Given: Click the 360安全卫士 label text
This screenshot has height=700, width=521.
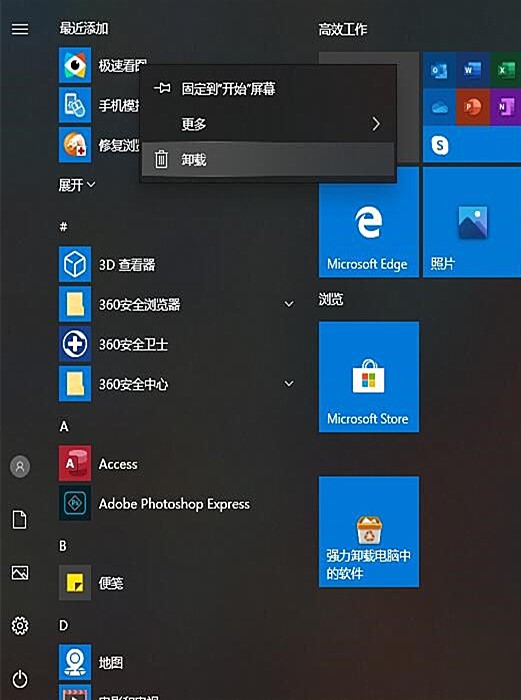Looking at the screenshot, I should [x=133, y=344].
